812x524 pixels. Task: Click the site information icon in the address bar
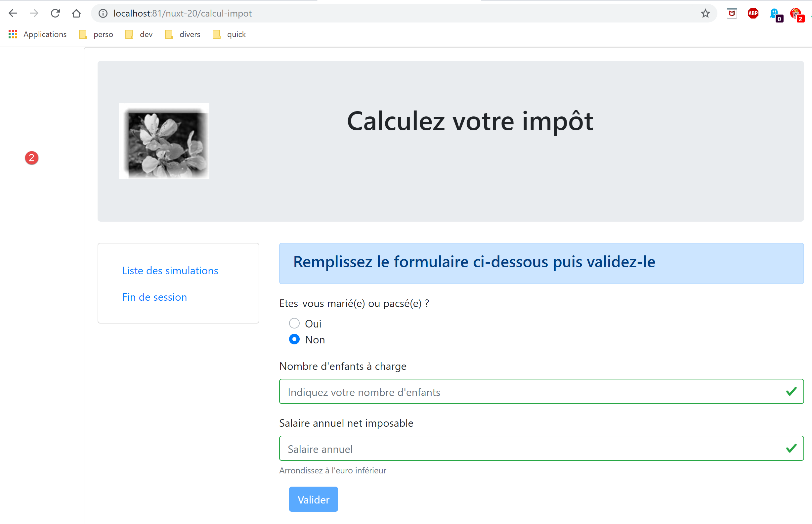pyautogui.click(x=103, y=13)
